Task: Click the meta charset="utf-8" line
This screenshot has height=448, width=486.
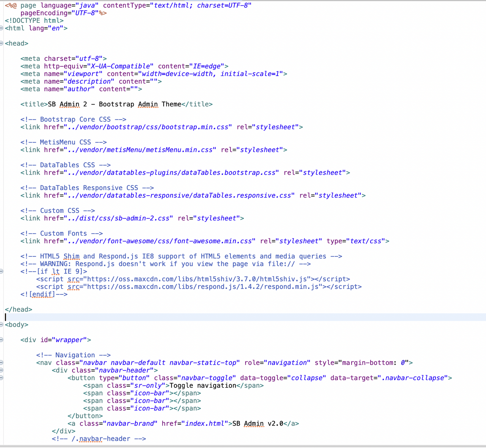Action: [x=64, y=59]
